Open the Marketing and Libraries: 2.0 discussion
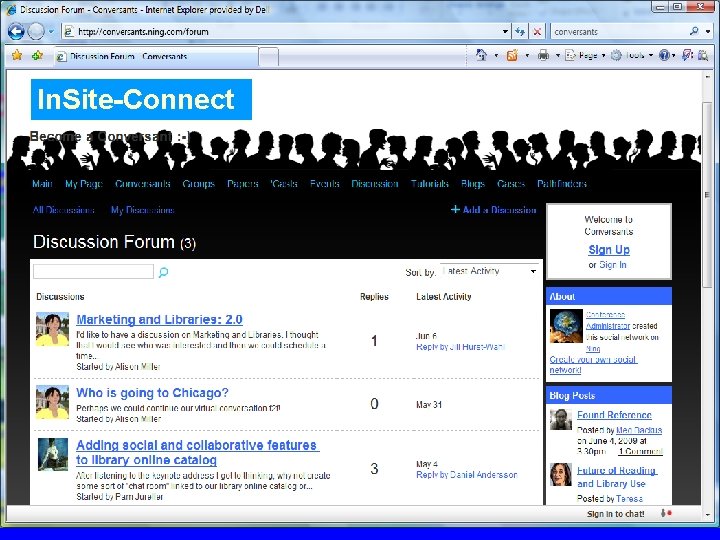720x540 pixels. point(159,320)
